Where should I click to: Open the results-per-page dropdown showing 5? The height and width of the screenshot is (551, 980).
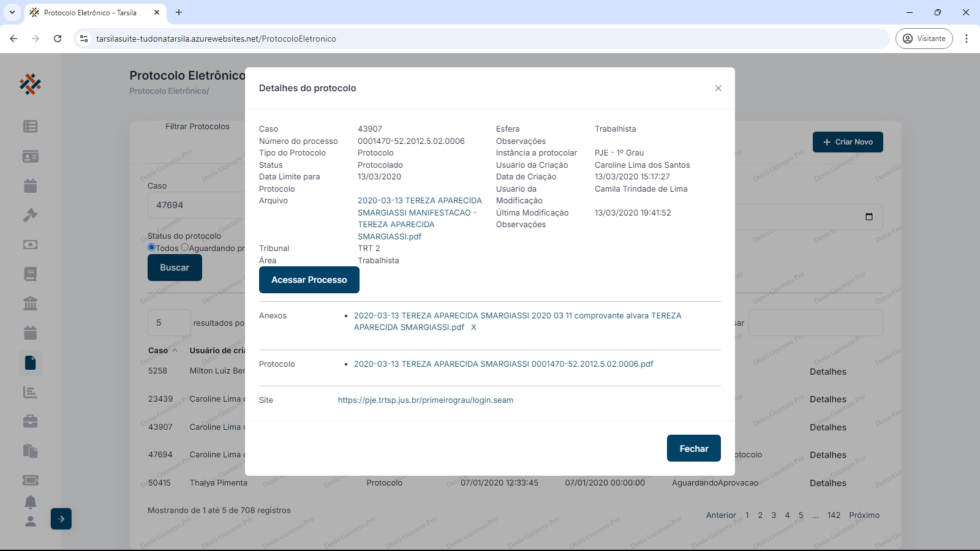click(169, 323)
